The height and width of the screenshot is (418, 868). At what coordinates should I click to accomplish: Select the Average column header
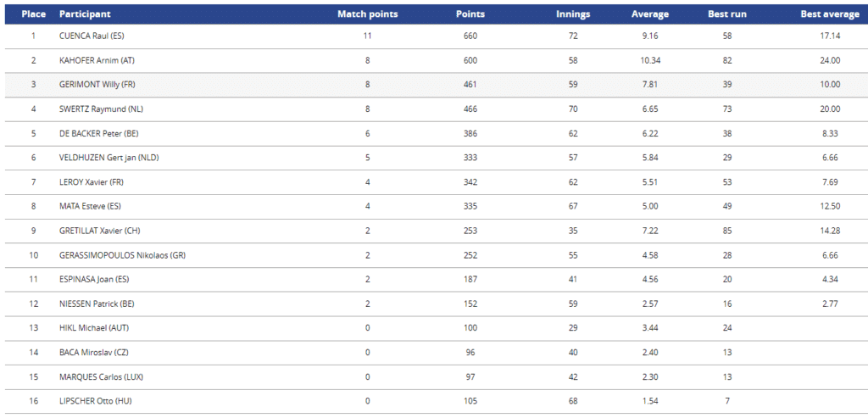click(650, 14)
